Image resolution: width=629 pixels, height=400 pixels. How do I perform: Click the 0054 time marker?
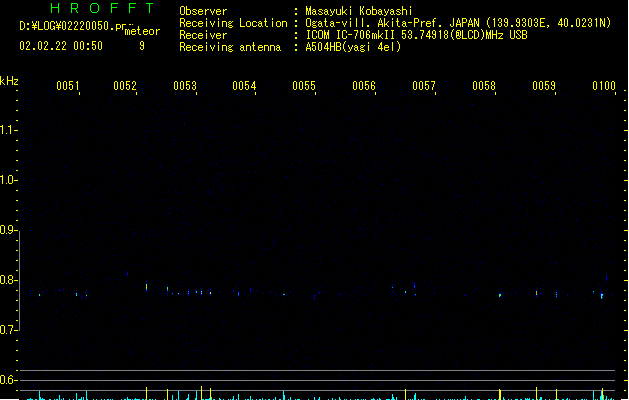pos(244,85)
